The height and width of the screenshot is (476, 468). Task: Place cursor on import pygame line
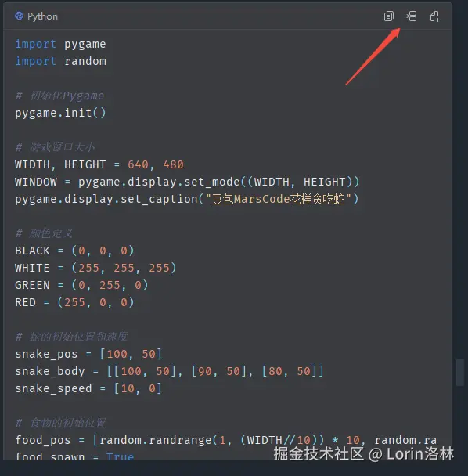click(60, 45)
